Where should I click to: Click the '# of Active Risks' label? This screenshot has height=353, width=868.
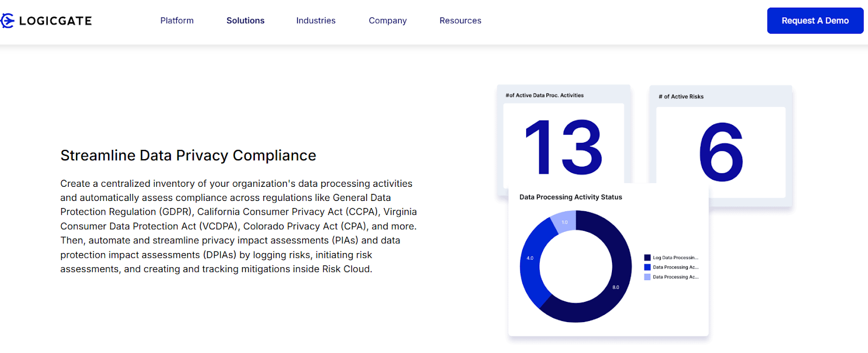coord(681,97)
